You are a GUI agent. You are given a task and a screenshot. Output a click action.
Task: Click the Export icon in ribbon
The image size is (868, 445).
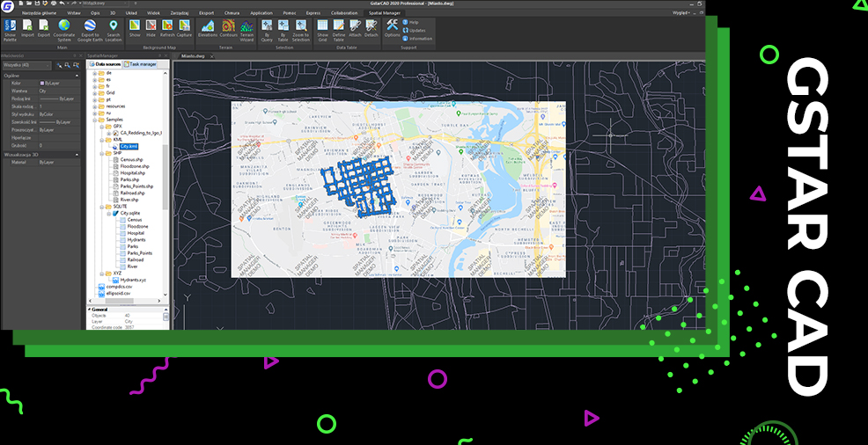tap(44, 29)
